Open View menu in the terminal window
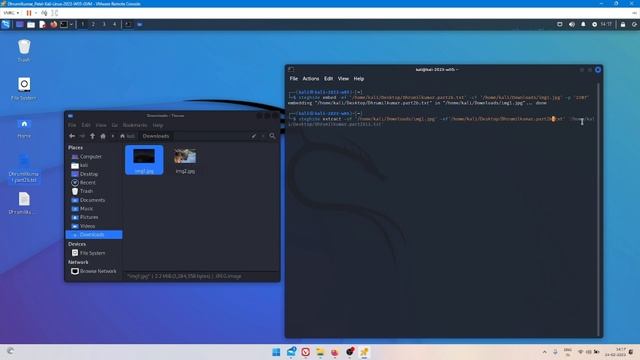Viewport: 640px width, 360px height. 343,78
